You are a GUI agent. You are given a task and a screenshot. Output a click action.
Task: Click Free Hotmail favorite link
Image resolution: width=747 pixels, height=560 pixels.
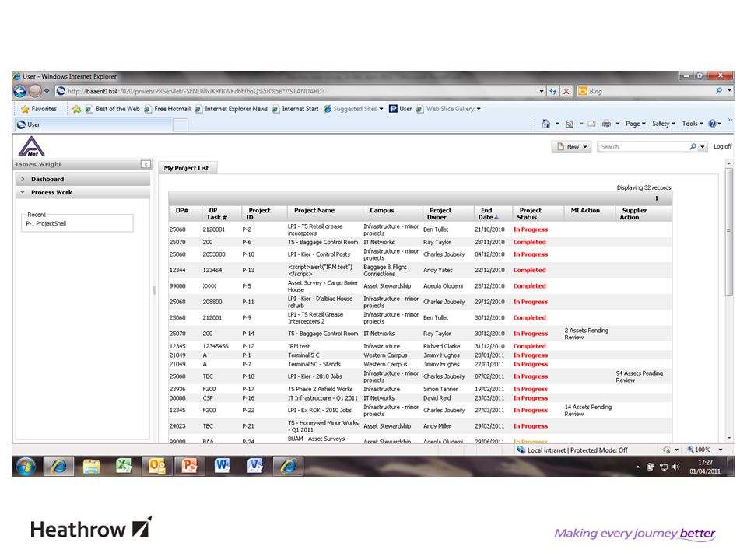[x=167, y=109]
